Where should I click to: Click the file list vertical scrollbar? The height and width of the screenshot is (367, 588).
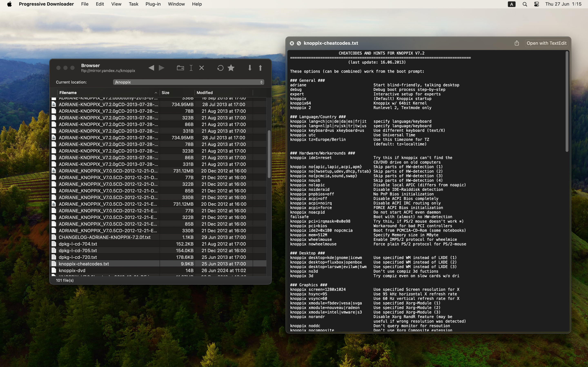pos(269,154)
